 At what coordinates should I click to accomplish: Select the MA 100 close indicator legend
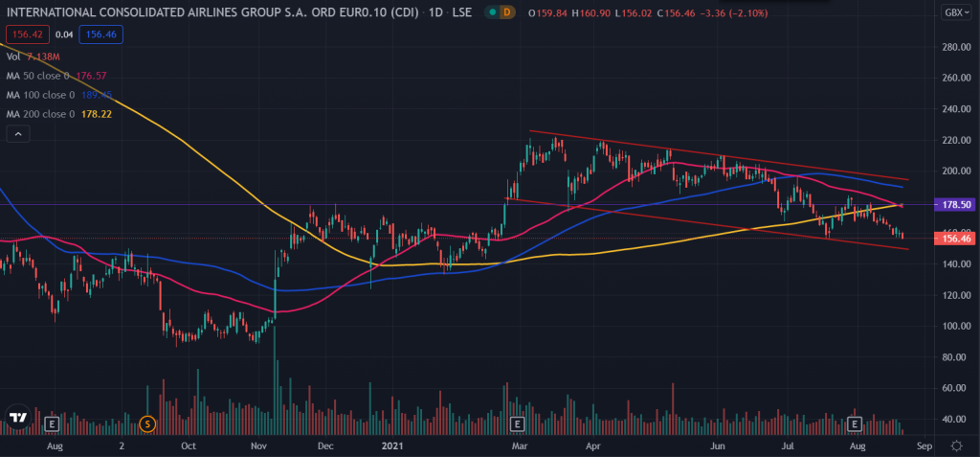pos(58,95)
